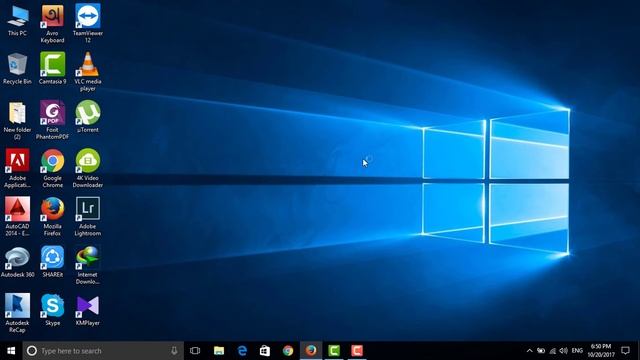640x360 pixels.
Task: Open Google Chrome from the taskbar
Action: (x=288, y=351)
